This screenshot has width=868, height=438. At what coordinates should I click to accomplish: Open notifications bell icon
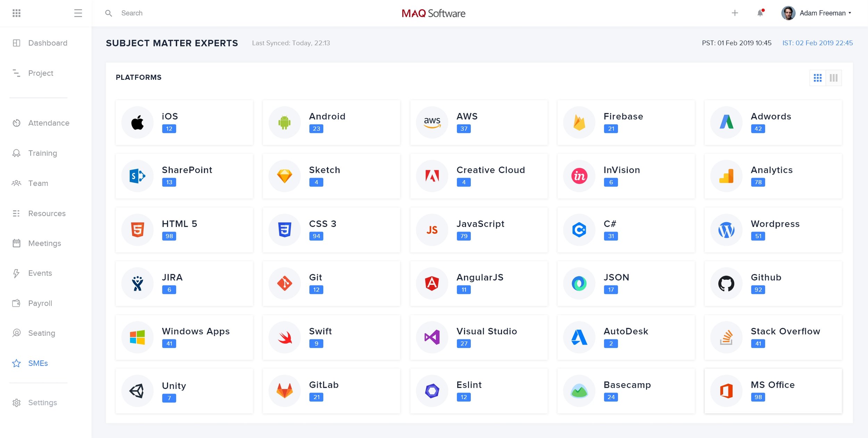(760, 13)
